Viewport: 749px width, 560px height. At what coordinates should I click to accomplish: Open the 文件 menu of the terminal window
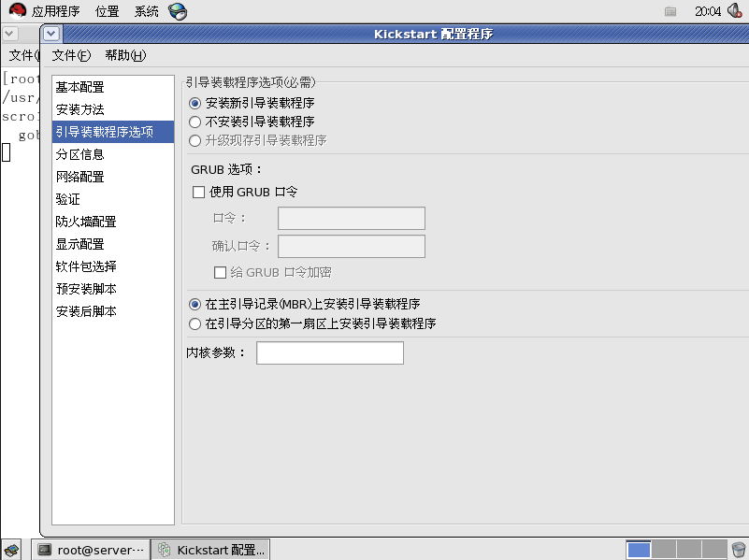23,55
